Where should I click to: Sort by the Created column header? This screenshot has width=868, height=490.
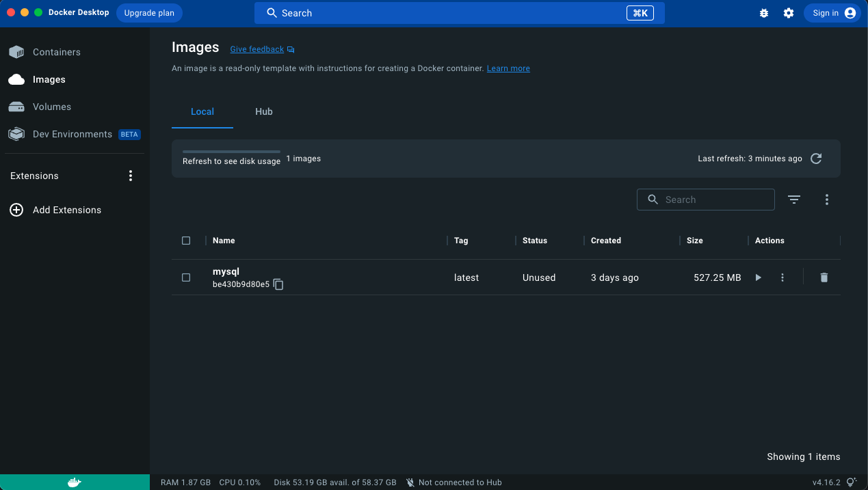[606, 241]
